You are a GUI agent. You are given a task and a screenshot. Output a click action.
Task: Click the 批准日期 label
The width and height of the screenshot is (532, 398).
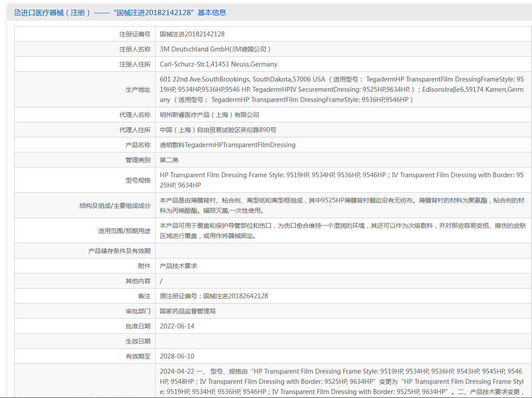138,326
